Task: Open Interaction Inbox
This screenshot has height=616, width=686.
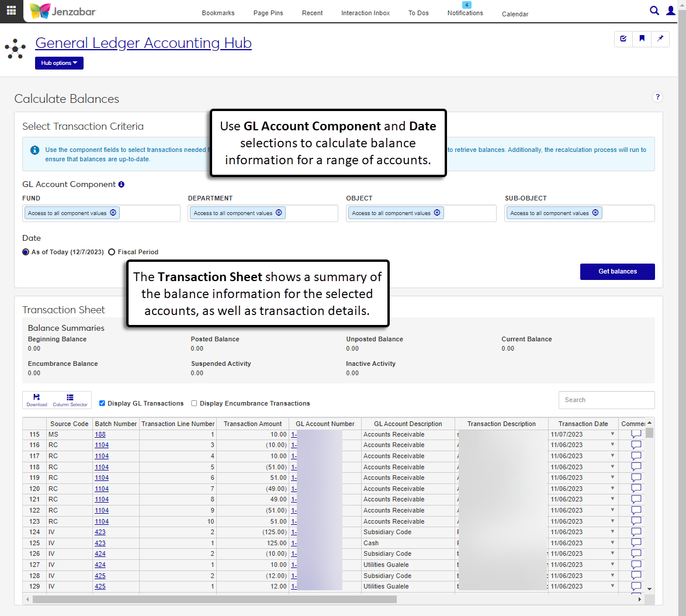Action: 365,13
